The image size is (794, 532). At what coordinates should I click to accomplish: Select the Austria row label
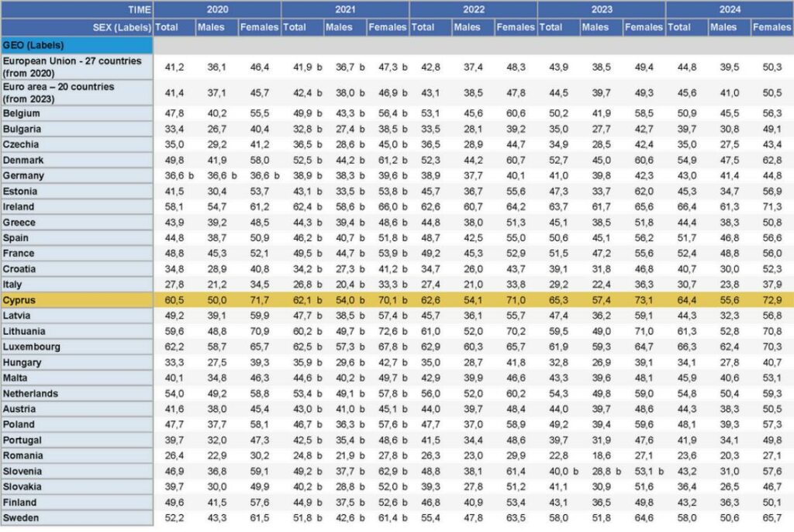(x=77, y=409)
